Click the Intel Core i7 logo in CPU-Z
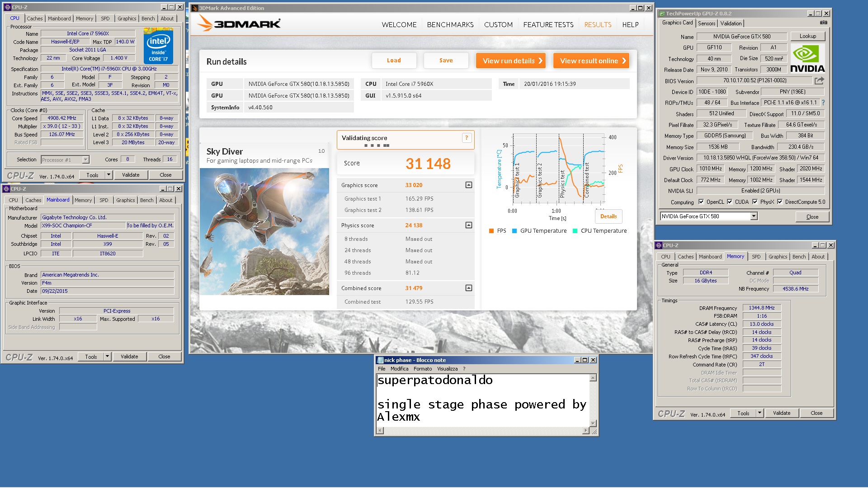Viewport: 868px width, 488px height. coord(158,46)
